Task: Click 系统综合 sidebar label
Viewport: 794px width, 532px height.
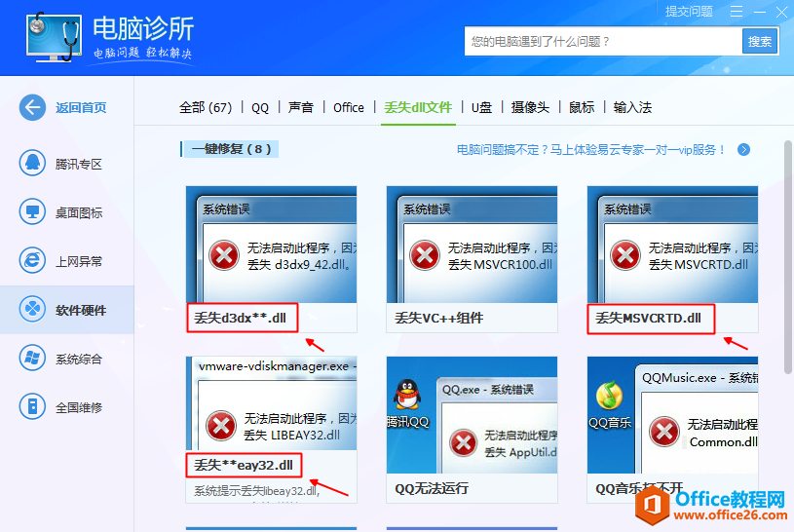Action: click(79, 359)
